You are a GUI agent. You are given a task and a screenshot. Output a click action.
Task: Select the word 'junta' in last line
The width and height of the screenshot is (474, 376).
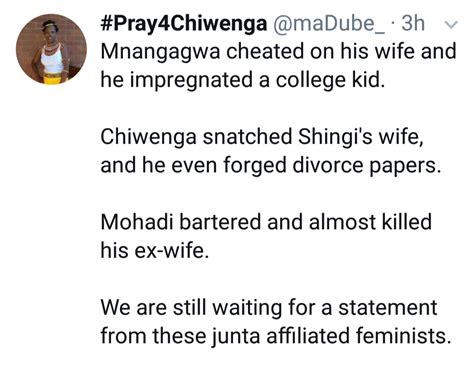236,337
